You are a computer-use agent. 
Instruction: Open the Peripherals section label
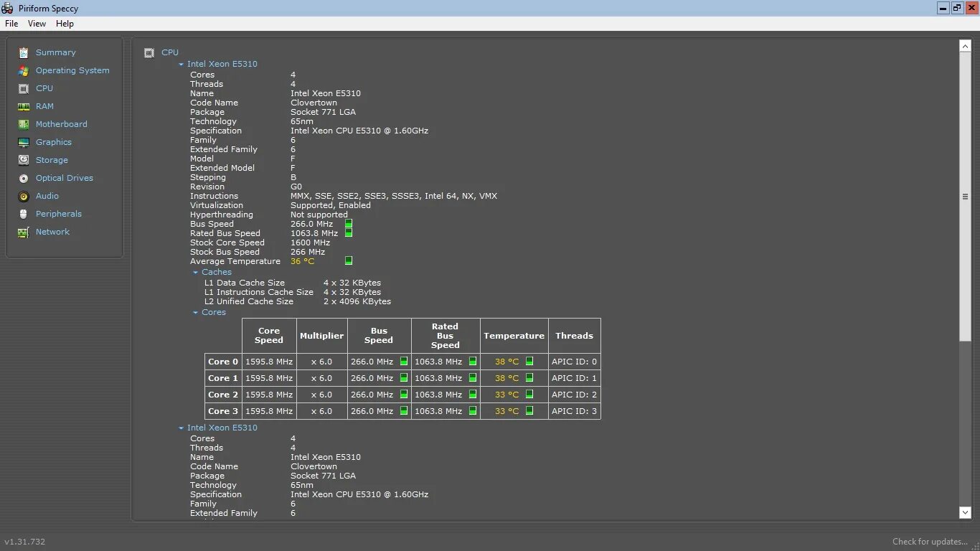pos(59,214)
